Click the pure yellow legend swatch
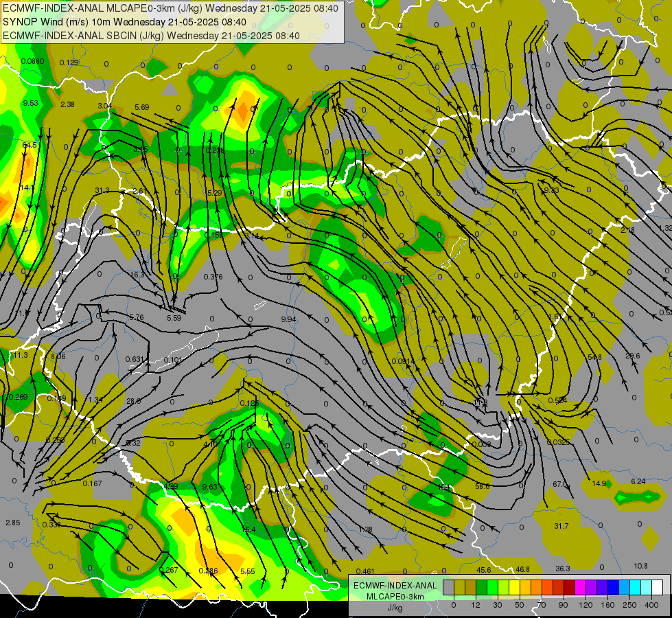 coord(515,587)
